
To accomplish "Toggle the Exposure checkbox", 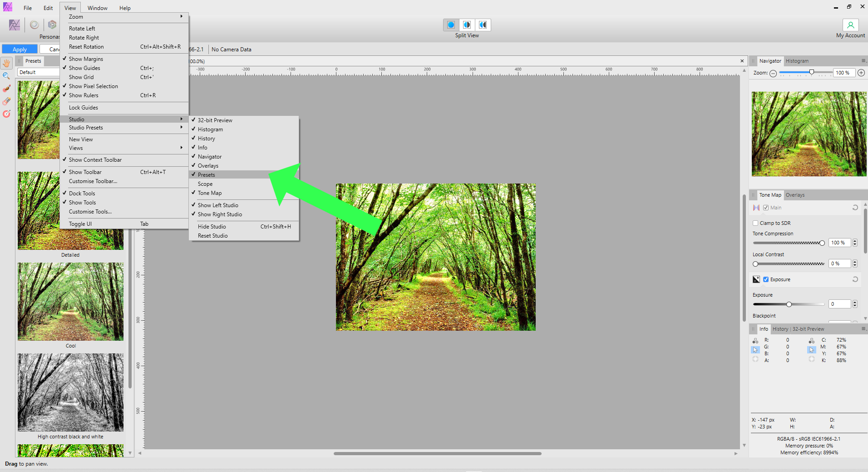I will (x=766, y=279).
